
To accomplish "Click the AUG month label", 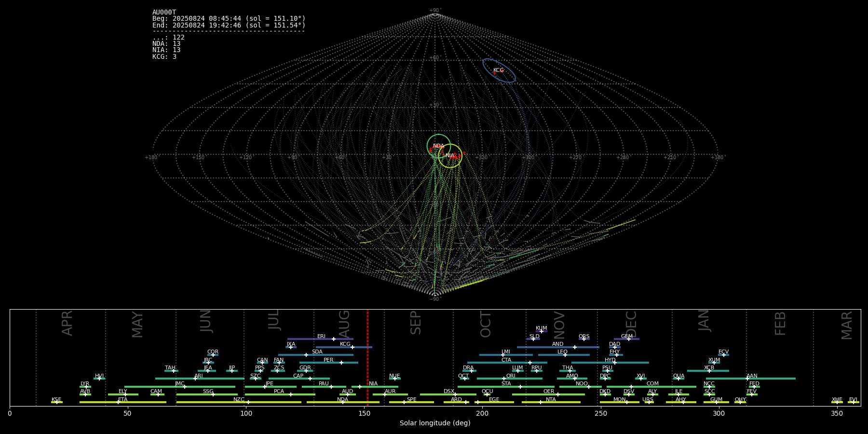I will coord(344,324).
